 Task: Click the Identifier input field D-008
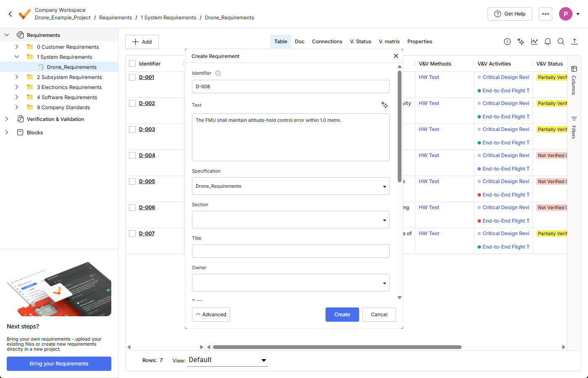(291, 87)
